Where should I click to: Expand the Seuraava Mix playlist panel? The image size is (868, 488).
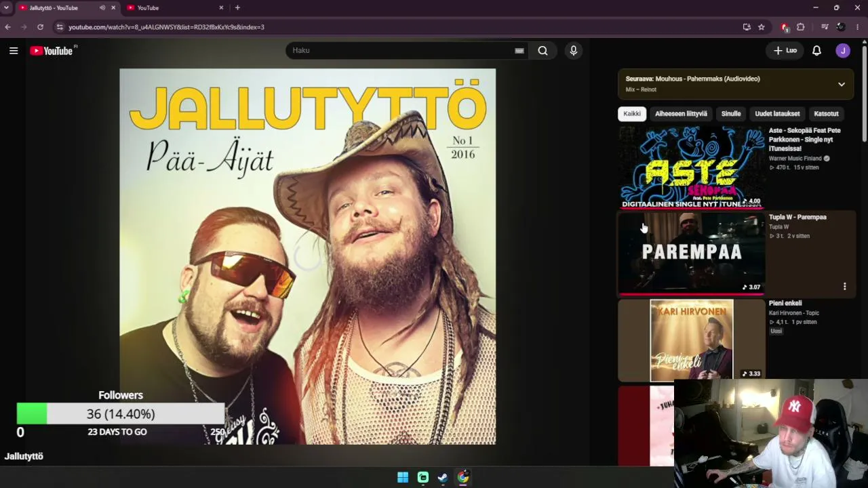(x=842, y=85)
